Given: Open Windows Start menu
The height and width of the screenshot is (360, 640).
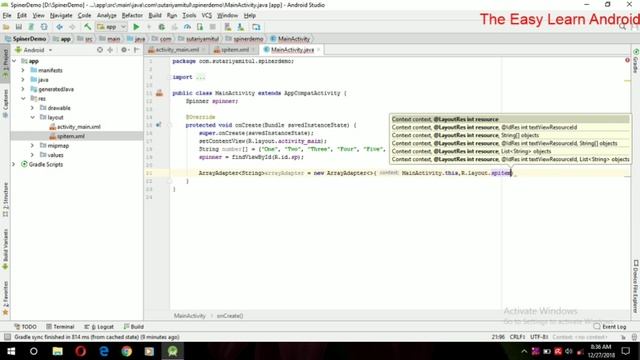Looking at the screenshot, I should click(11, 351).
